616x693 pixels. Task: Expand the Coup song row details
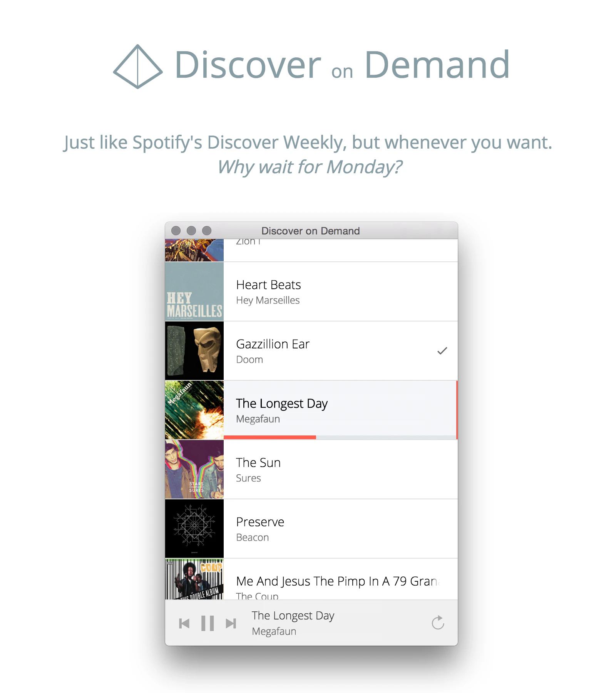(339, 581)
